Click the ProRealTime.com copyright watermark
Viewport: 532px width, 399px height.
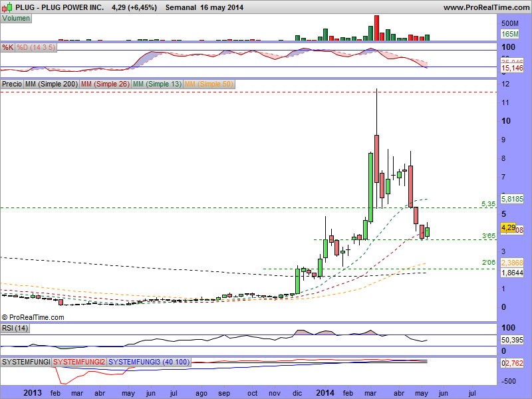tap(33, 317)
